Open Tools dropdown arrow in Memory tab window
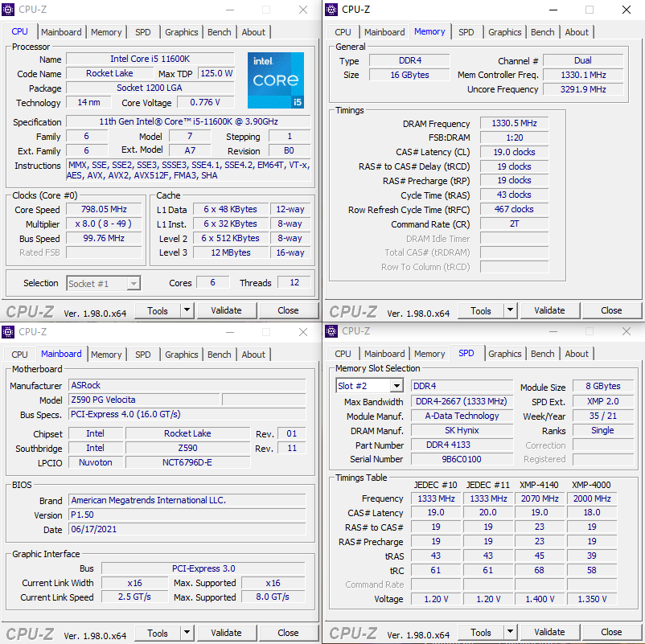The height and width of the screenshot is (644, 645). [x=511, y=310]
